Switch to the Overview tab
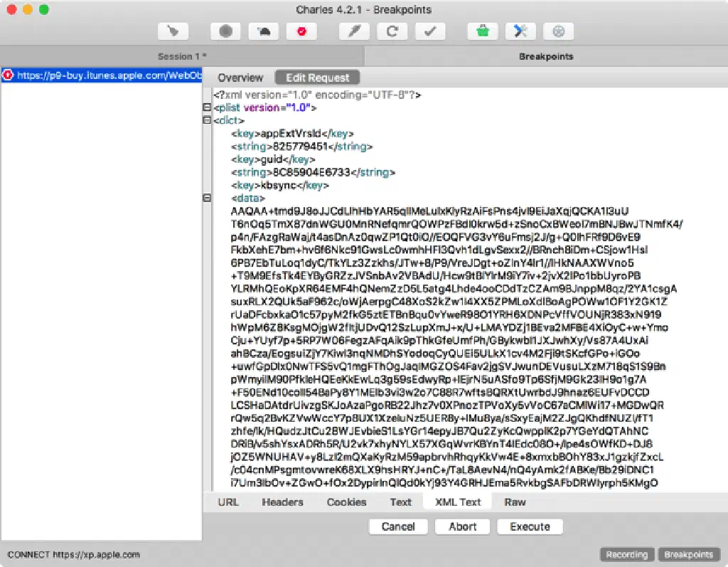The image size is (728, 567). (x=240, y=78)
